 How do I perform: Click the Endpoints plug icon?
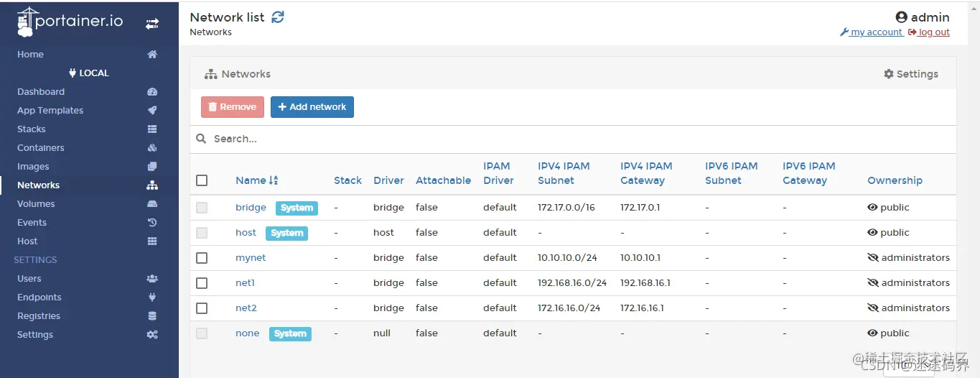click(x=152, y=298)
